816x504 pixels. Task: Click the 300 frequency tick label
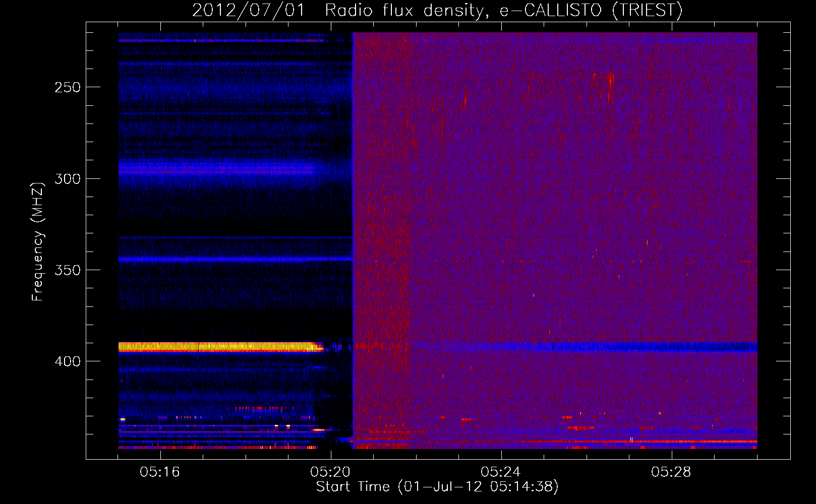(x=68, y=179)
